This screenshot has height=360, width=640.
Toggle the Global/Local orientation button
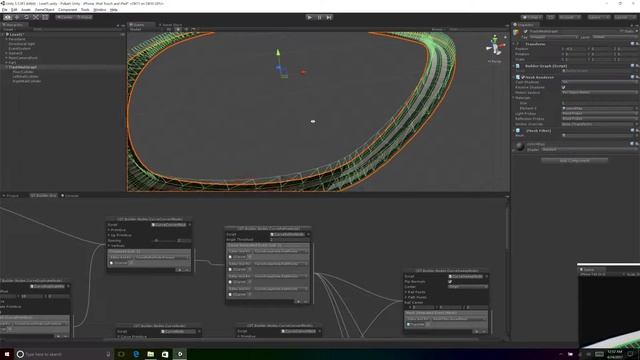(84, 17)
